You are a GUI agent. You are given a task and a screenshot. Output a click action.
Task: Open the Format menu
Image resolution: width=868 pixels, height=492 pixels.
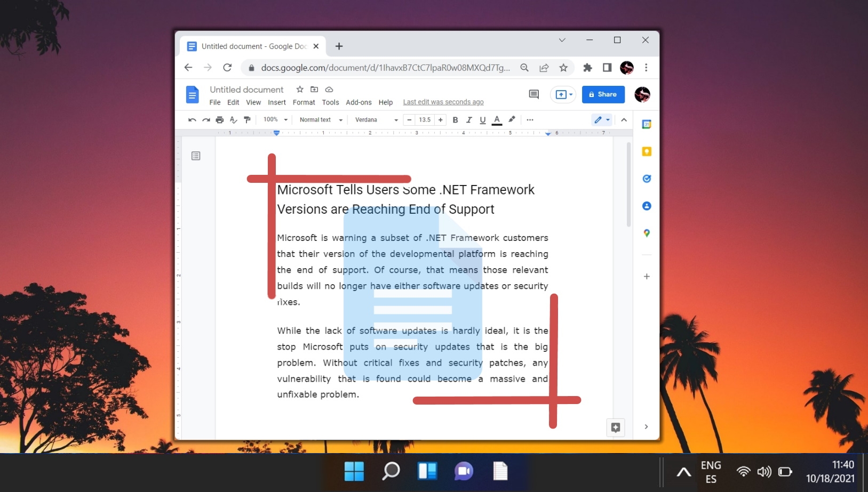point(304,102)
